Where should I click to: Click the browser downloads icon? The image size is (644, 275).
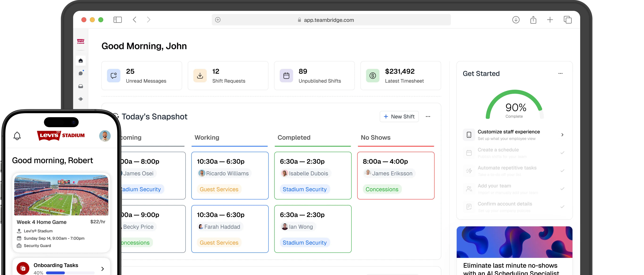(x=516, y=20)
